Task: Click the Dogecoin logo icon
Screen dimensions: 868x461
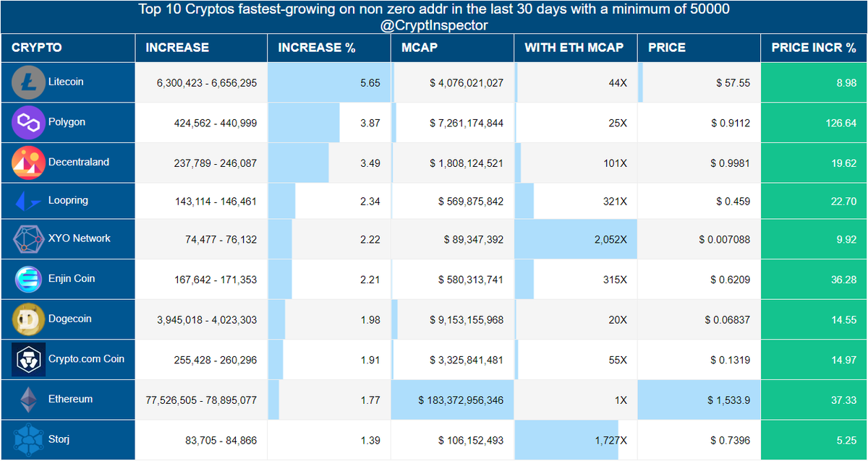Action: pos(29,319)
